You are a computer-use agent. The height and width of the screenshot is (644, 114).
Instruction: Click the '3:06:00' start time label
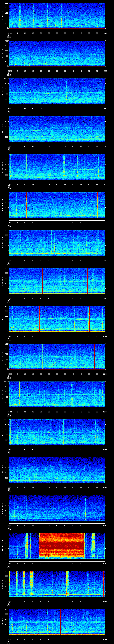pyautogui.click(x=9, y=223)
